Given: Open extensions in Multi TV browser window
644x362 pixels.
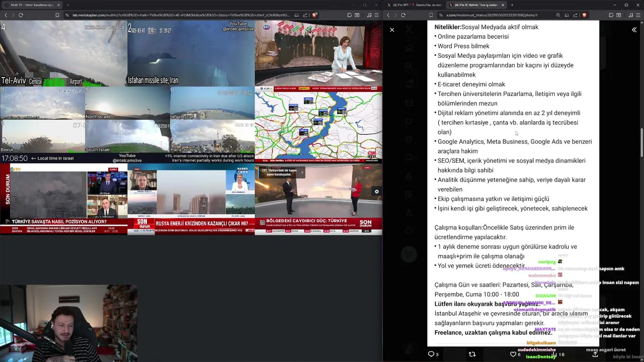Looking at the screenshot, I should coord(349,15).
